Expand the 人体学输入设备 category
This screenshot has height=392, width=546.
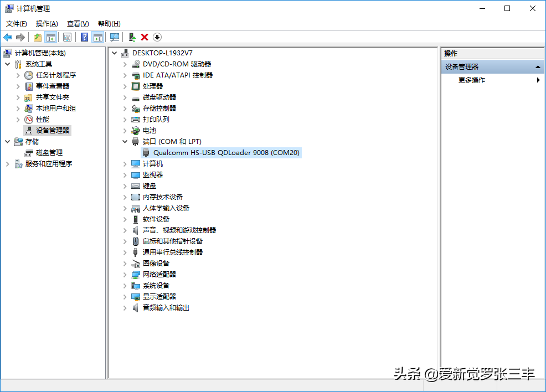click(x=125, y=208)
